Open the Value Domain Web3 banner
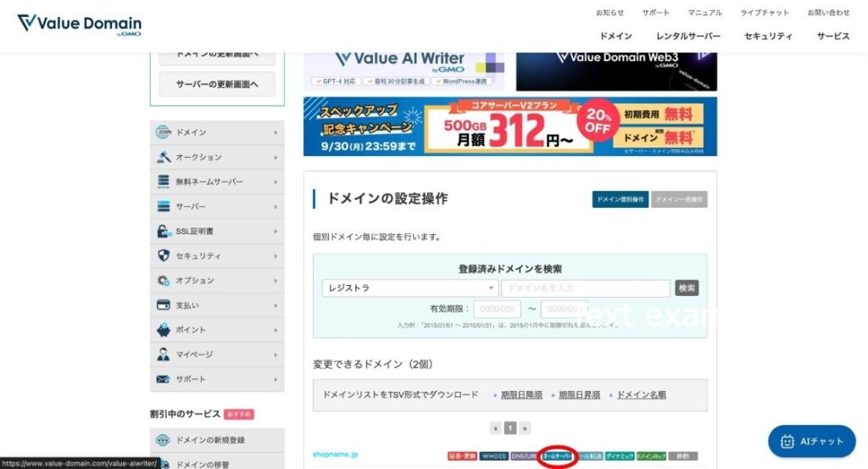 tap(616, 71)
